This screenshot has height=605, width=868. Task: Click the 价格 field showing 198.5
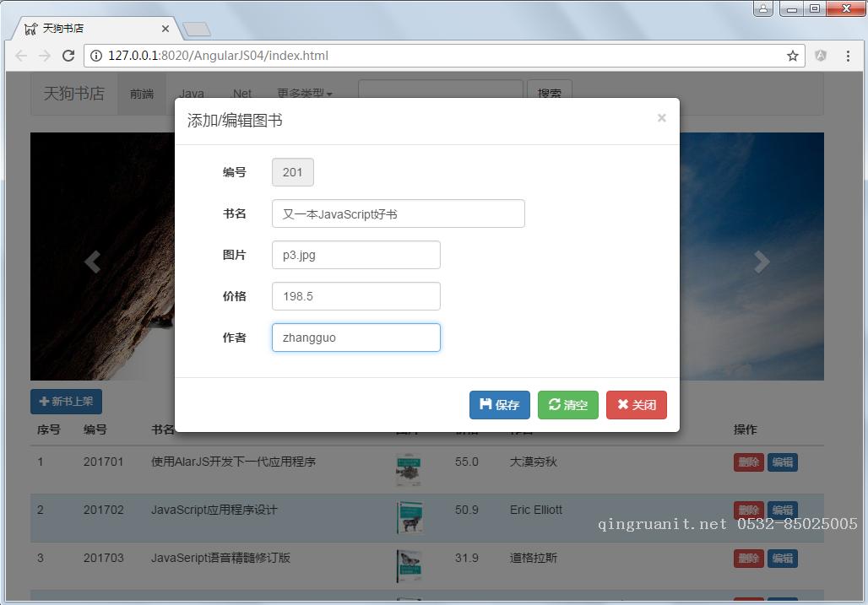(x=356, y=296)
